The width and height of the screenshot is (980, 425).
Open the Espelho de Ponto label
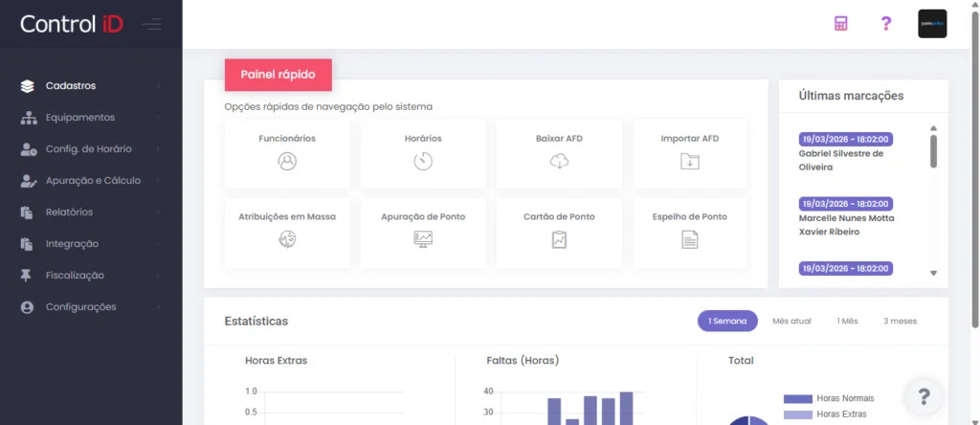click(x=689, y=217)
